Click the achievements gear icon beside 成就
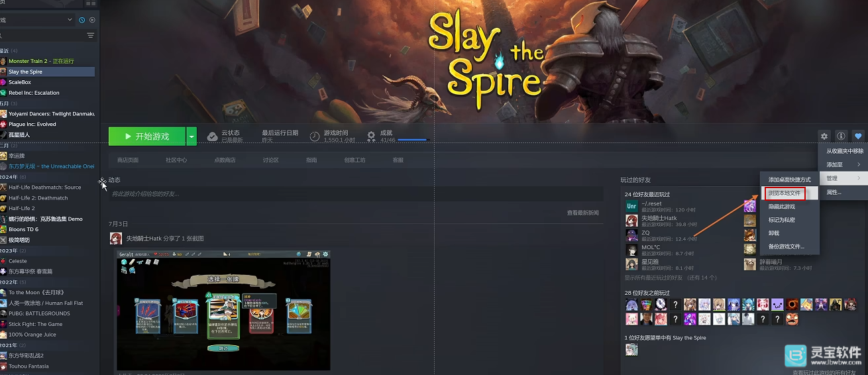The height and width of the screenshot is (375, 868). (371, 136)
